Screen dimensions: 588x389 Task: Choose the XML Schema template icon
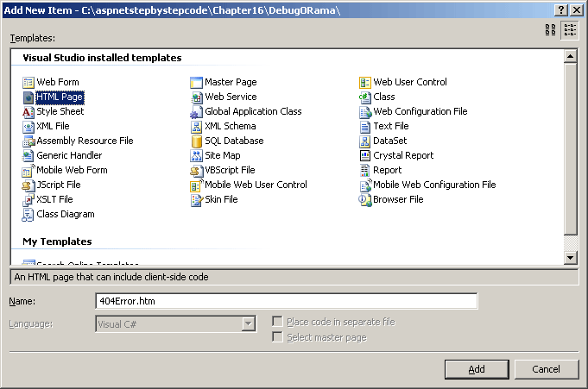coord(196,126)
